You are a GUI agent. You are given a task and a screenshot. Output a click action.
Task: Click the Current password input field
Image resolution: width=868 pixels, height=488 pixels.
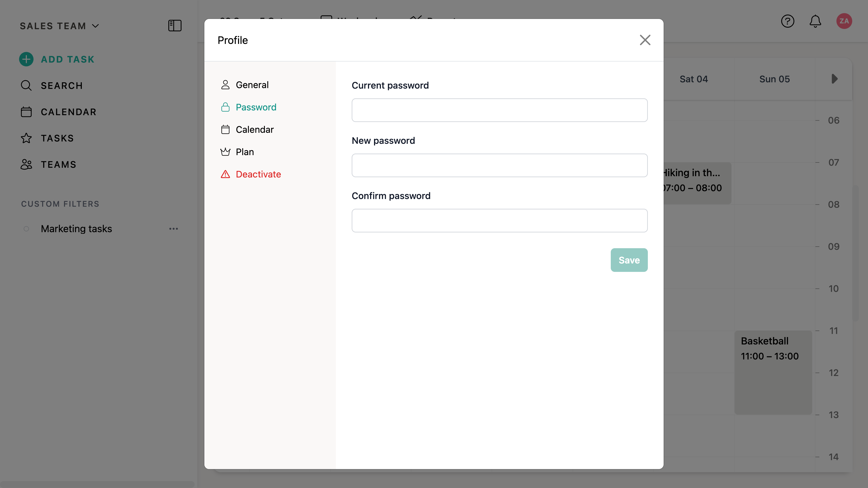click(499, 110)
